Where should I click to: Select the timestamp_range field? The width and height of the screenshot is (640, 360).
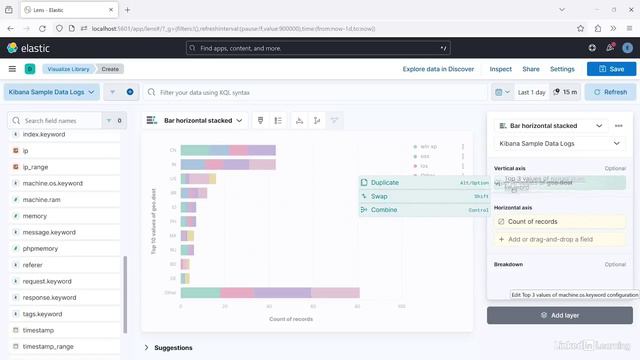64,347
